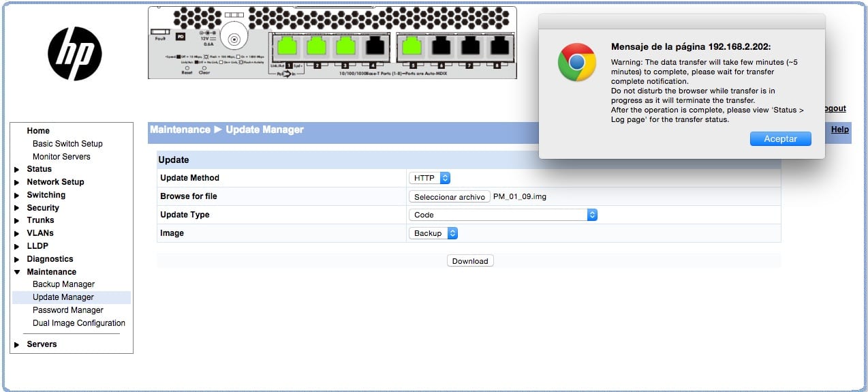The image size is (868, 392).
Task: Expand the Servers arrow
Action: point(17,345)
